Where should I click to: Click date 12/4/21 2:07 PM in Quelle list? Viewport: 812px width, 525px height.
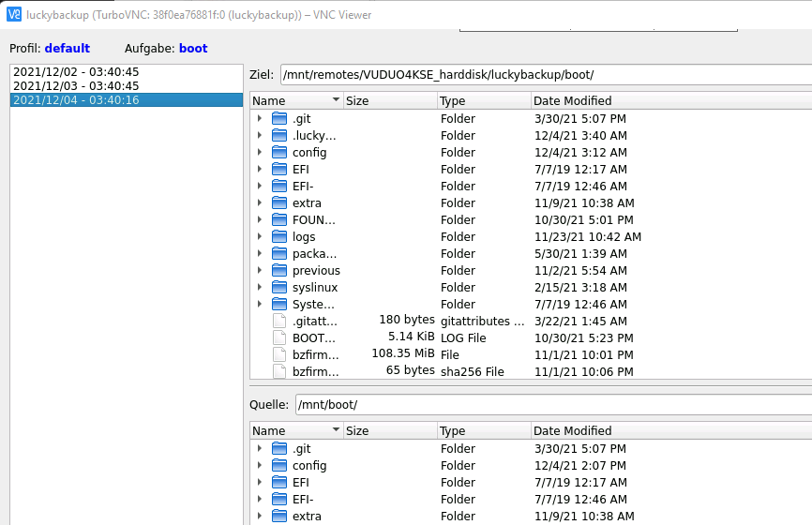pos(580,465)
